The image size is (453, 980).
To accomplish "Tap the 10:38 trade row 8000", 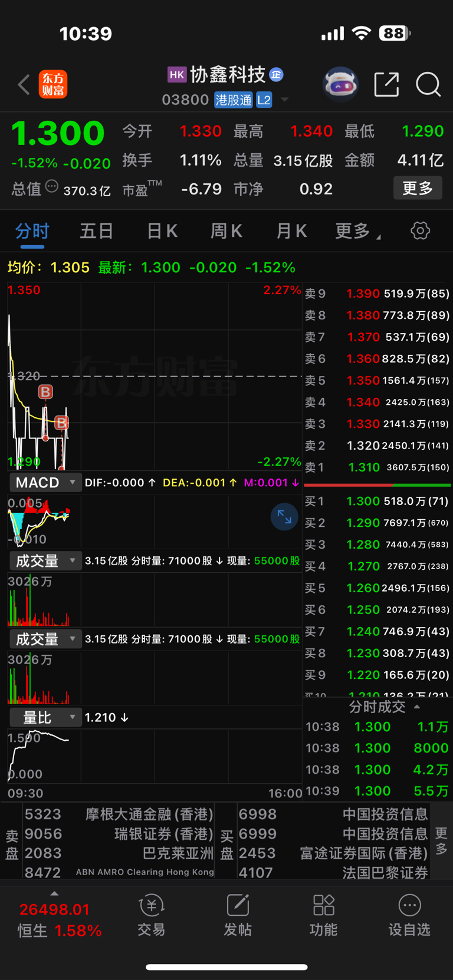I will (377, 748).
